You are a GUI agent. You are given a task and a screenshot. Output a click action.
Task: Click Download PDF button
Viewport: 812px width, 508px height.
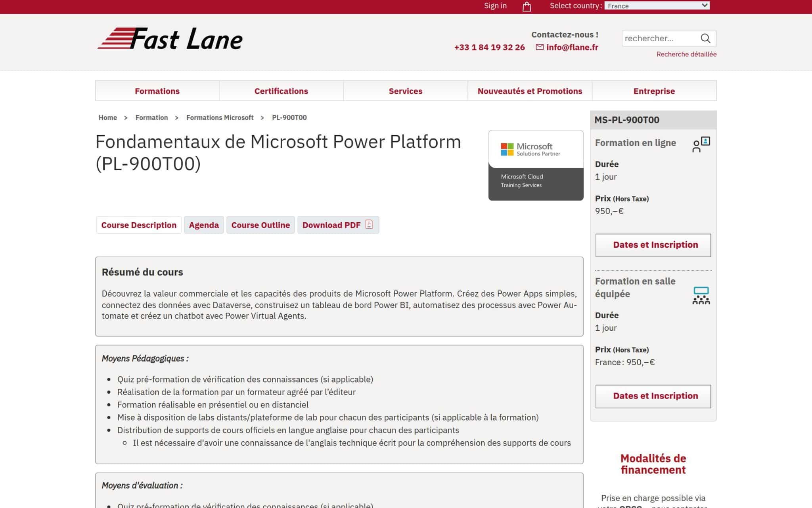point(338,225)
